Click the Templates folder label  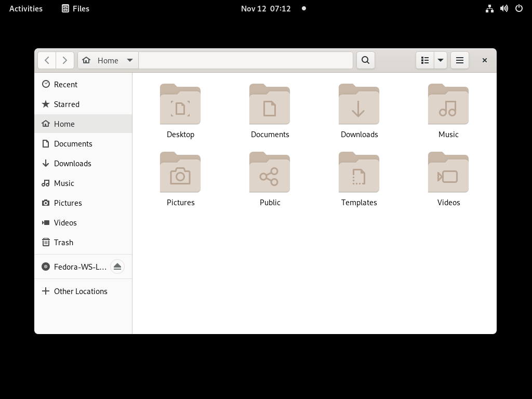359,203
